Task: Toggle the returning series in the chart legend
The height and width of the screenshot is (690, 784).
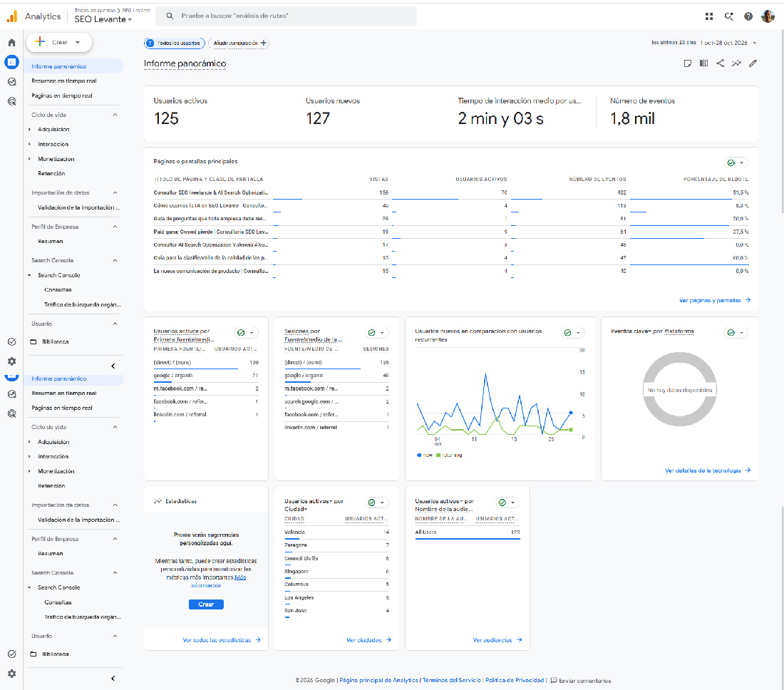Action: pyautogui.click(x=449, y=455)
